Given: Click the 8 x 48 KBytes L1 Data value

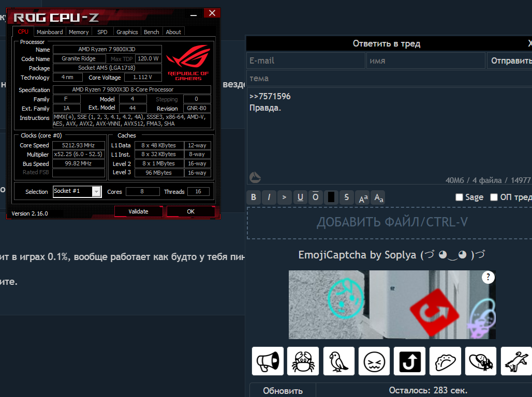Looking at the screenshot, I should [159, 145].
